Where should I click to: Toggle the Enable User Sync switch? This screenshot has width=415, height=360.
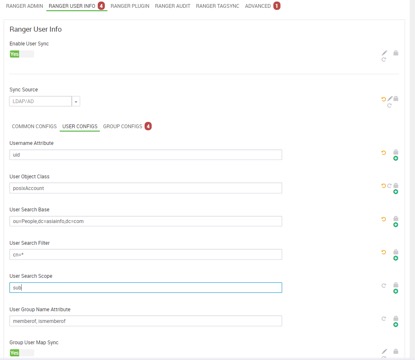tap(22, 54)
